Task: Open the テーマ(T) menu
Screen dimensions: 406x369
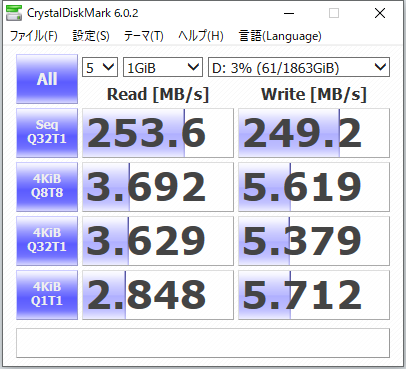Action: coord(143,36)
